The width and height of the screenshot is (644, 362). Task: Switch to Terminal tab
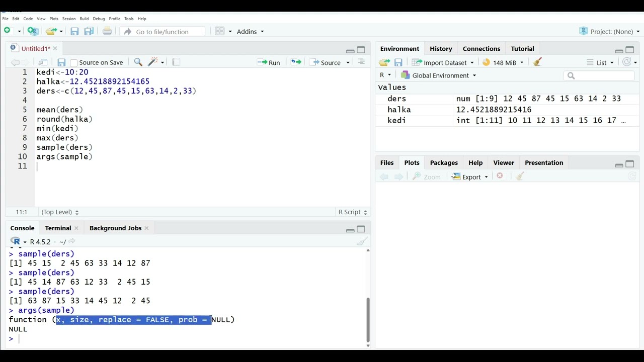pyautogui.click(x=58, y=228)
